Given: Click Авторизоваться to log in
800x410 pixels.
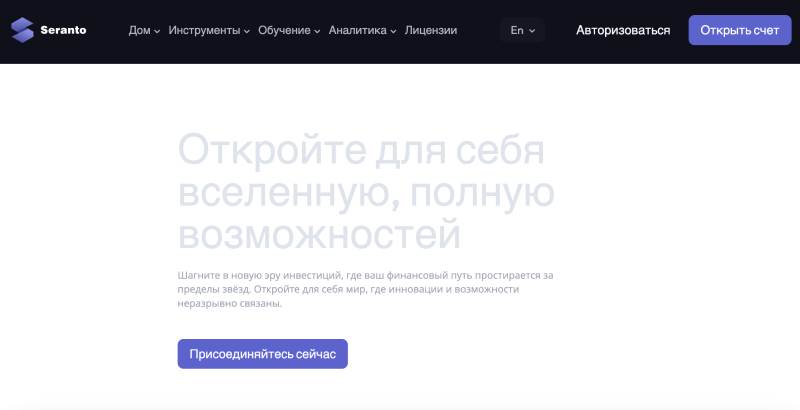Looking at the screenshot, I should click(x=623, y=30).
